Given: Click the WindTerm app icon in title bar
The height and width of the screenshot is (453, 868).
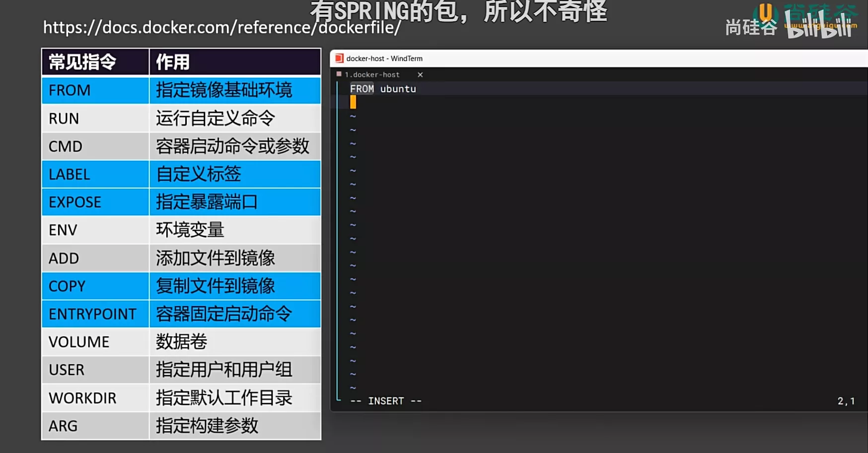Looking at the screenshot, I should pyautogui.click(x=339, y=59).
